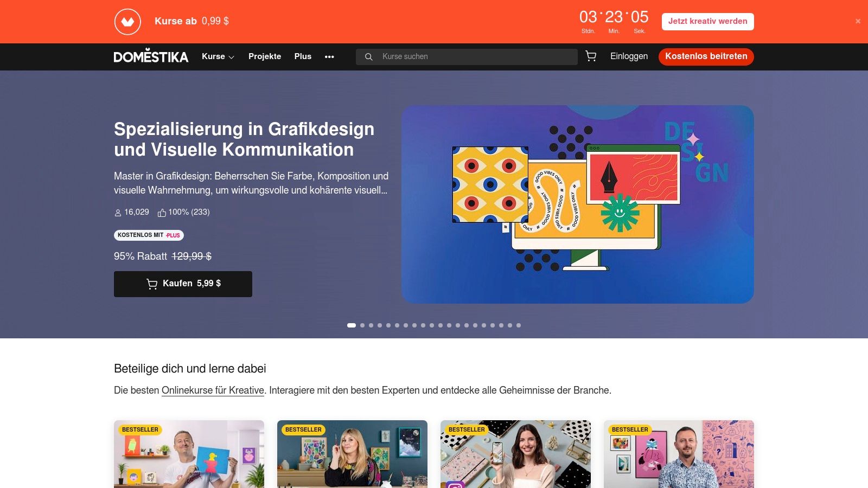Click the Kostenlos beitreten button
Image resolution: width=868 pixels, height=488 pixels.
(706, 56)
